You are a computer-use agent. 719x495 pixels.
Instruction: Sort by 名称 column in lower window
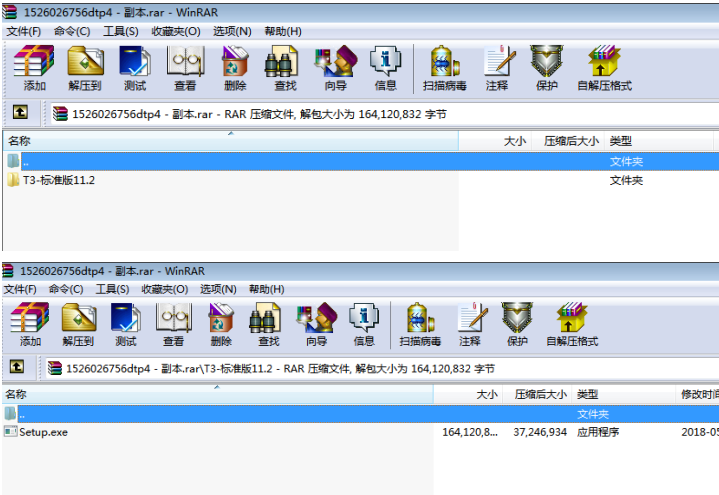click(218, 394)
